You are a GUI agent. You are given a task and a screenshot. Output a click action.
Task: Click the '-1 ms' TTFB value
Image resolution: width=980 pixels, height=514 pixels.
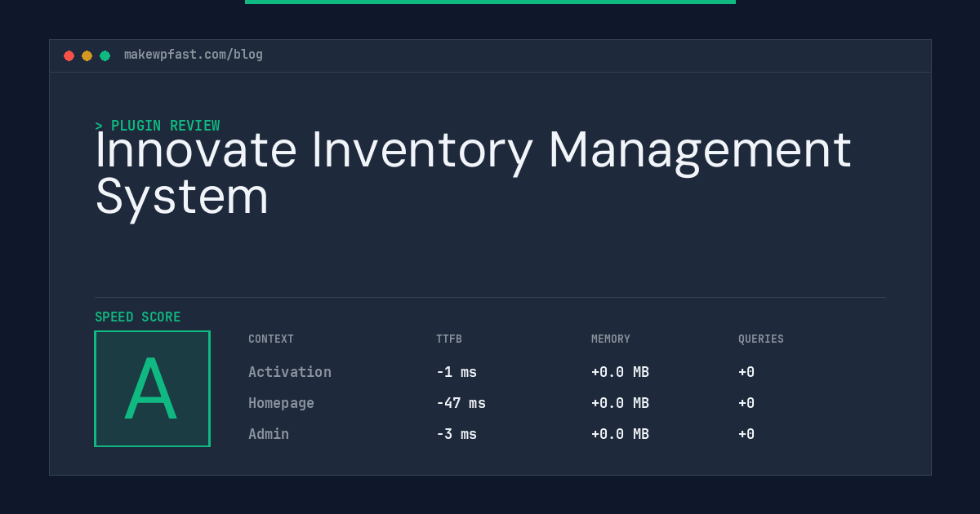tap(457, 372)
